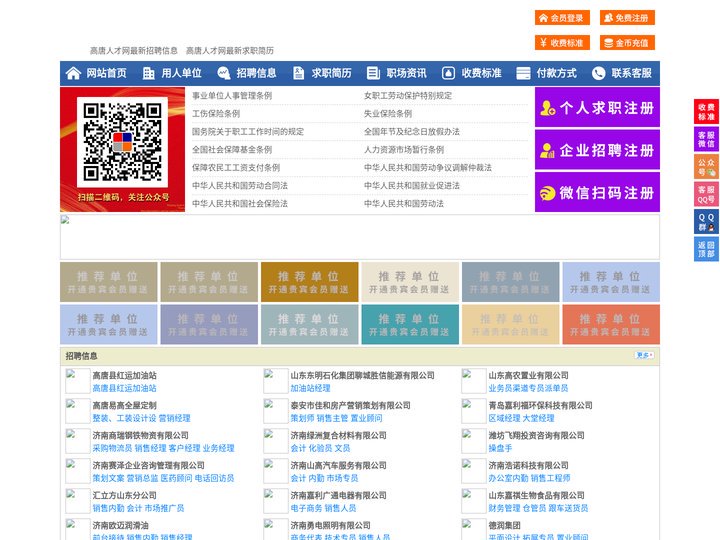Open 中华人民共和国社会保险法 link
Screen dimensions: 720x540
click(x=240, y=203)
